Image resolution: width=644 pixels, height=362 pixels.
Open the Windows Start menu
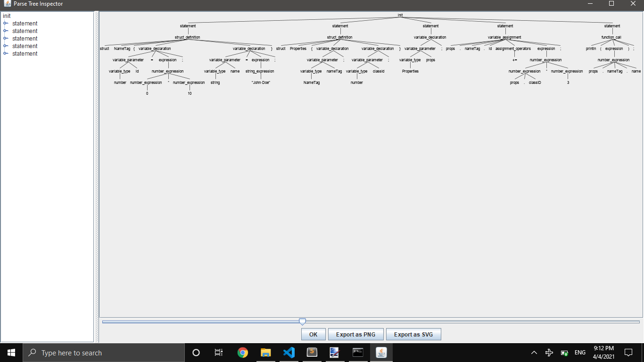[11, 353]
